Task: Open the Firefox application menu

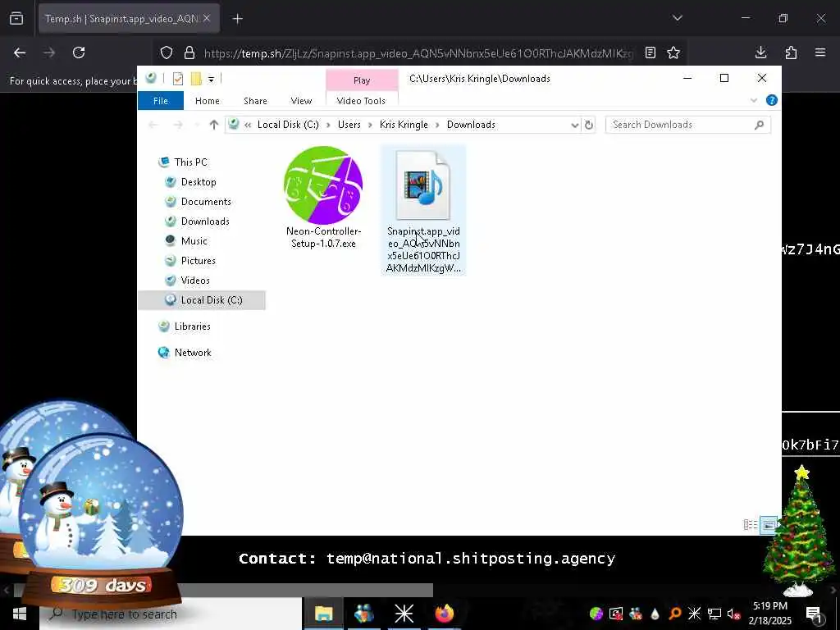Action: tap(820, 52)
